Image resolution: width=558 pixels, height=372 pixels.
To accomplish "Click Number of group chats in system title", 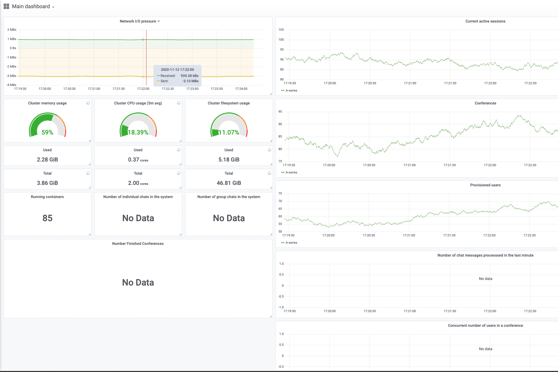I will point(229,197).
